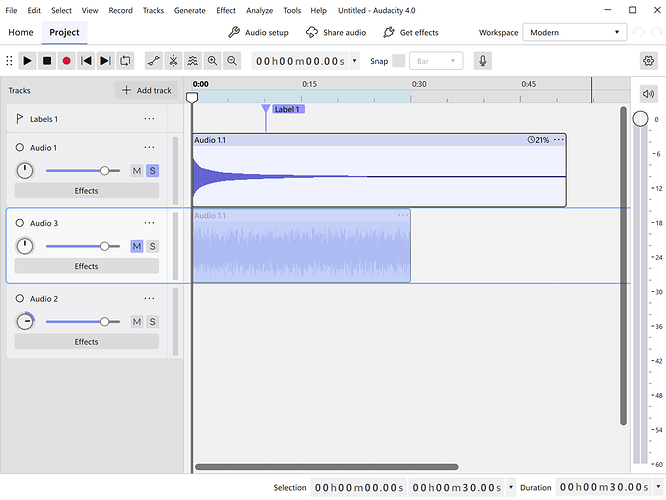
Task: Toggle the Snap checkbox
Action: point(398,61)
